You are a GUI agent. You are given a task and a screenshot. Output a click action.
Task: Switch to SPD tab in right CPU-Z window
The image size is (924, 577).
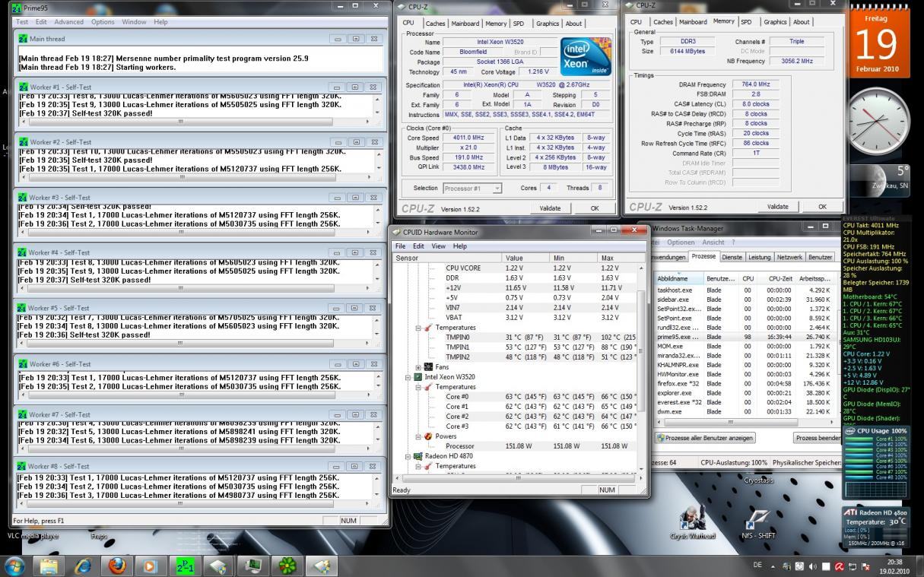[x=746, y=22]
